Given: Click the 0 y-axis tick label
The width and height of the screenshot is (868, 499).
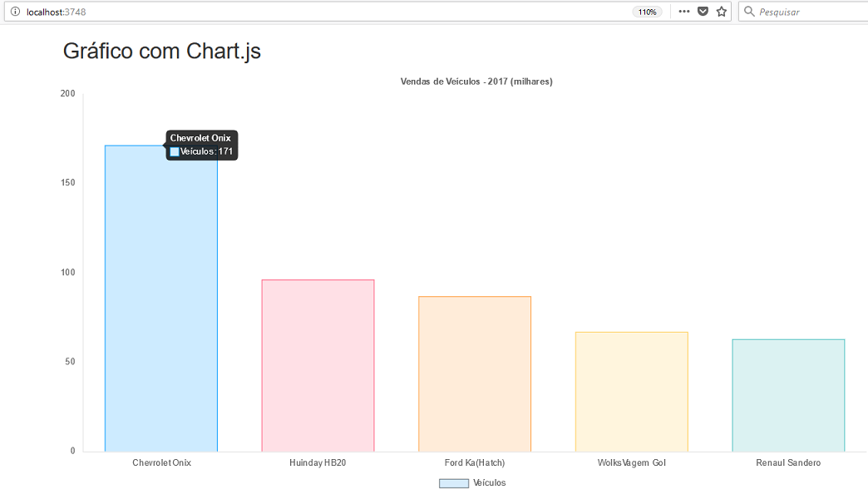Looking at the screenshot, I should [72, 451].
